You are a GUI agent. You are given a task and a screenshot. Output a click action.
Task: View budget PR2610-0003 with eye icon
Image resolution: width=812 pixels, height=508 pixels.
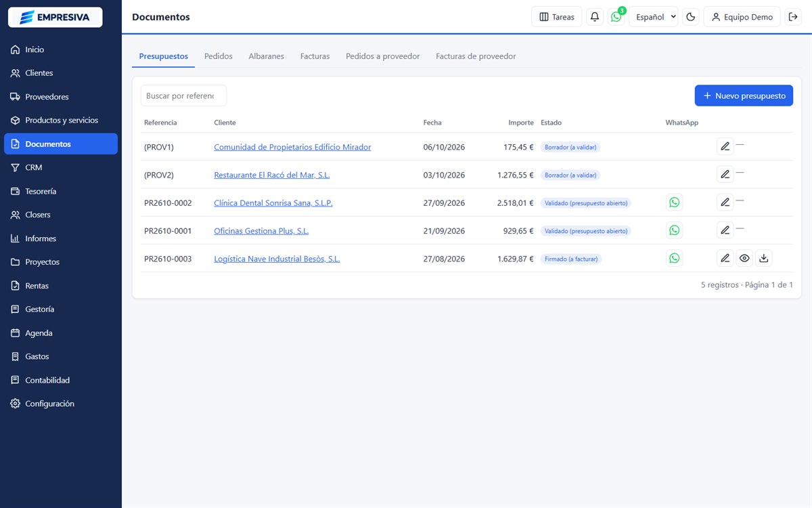(744, 258)
